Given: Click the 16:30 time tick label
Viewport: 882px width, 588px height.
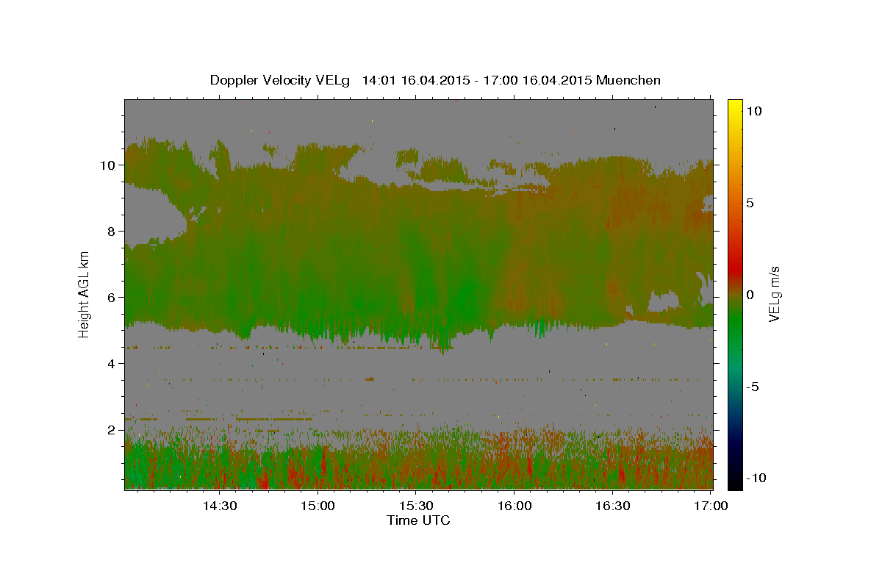Looking at the screenshot, I should 612,506.
